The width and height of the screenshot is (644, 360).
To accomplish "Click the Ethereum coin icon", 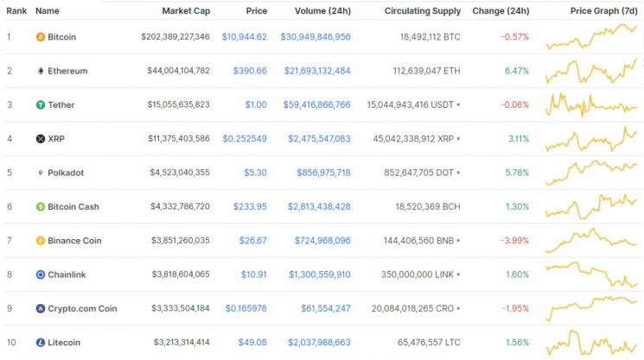I will (x=41, y=71).
